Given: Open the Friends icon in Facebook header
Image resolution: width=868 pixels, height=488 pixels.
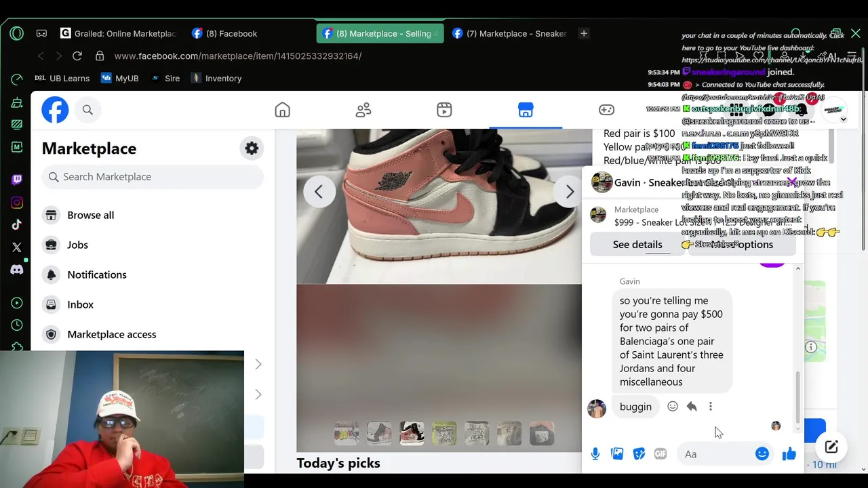Looking at the screenshot, I should 363,110.
